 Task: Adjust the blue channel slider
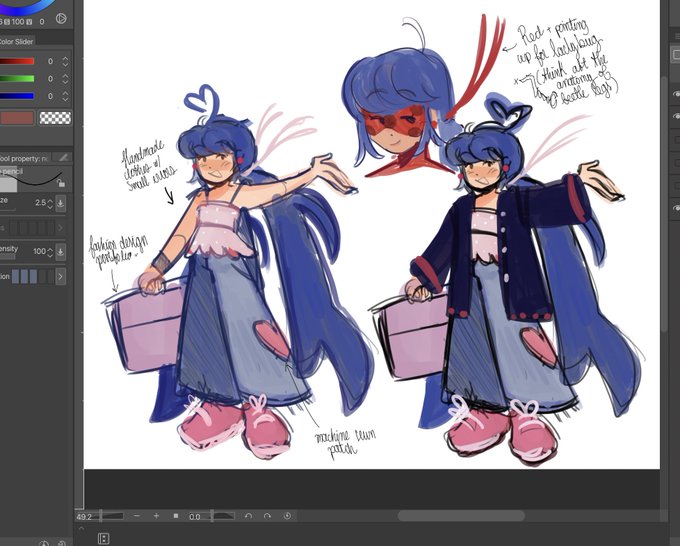[x=17, y=96]
